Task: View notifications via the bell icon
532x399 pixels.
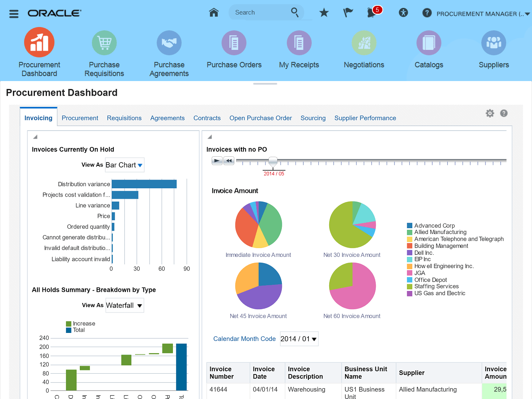Action: click(371, 13)
